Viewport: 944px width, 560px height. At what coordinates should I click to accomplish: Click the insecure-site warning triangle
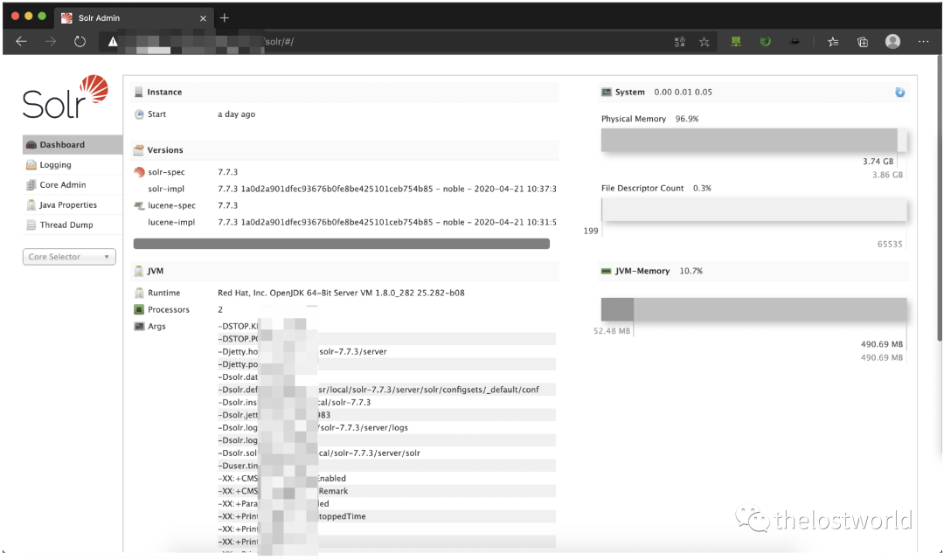pyautogui.click(x=113, y=42)
